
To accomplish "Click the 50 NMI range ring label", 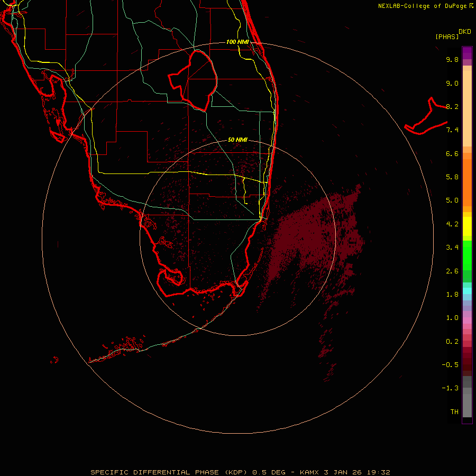I will point(237,140).
